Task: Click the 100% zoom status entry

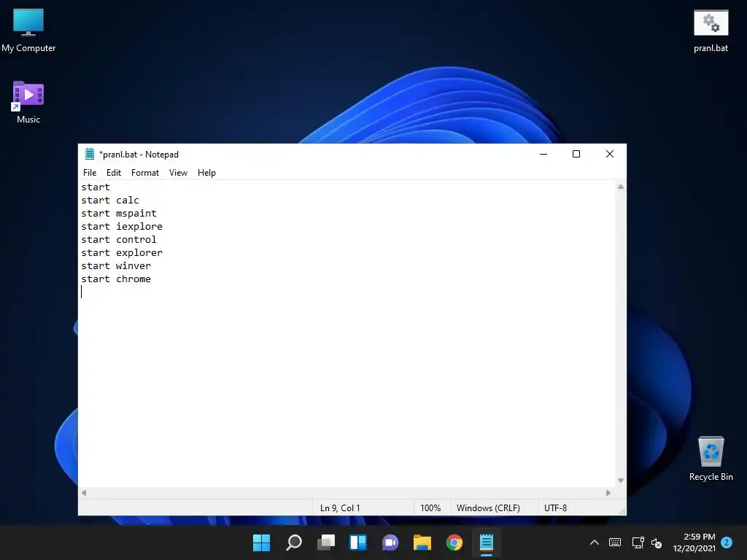Action: [x=430, y=508]
